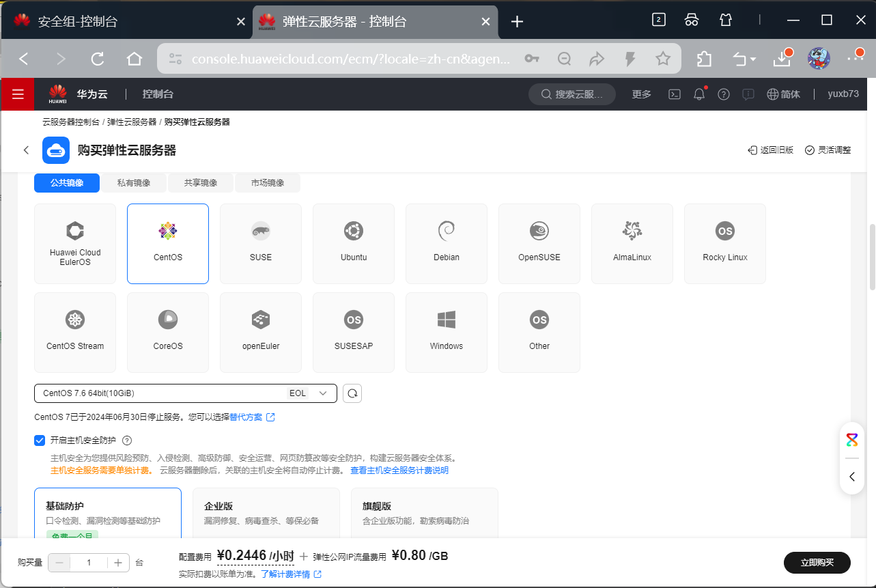Select the CoreOS image card
Image resolution: width=876 pixels, height=588 pixels.
click(168, 333)
